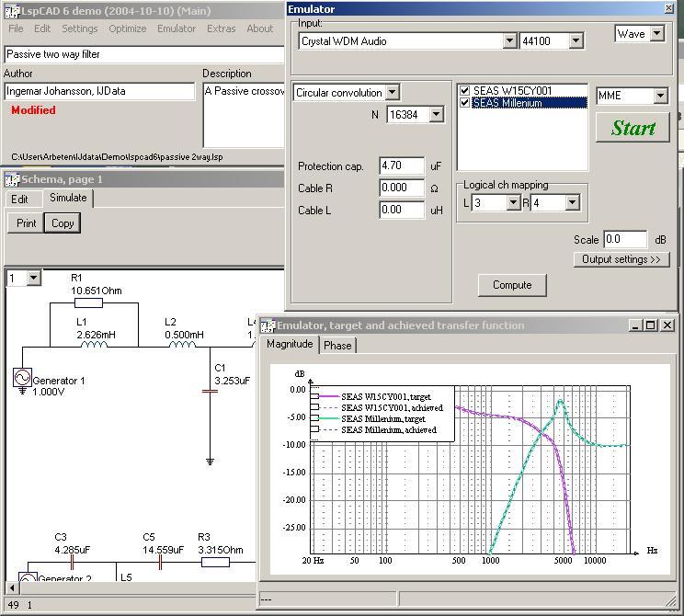Close the Emulator dialog

coord(668,8)
